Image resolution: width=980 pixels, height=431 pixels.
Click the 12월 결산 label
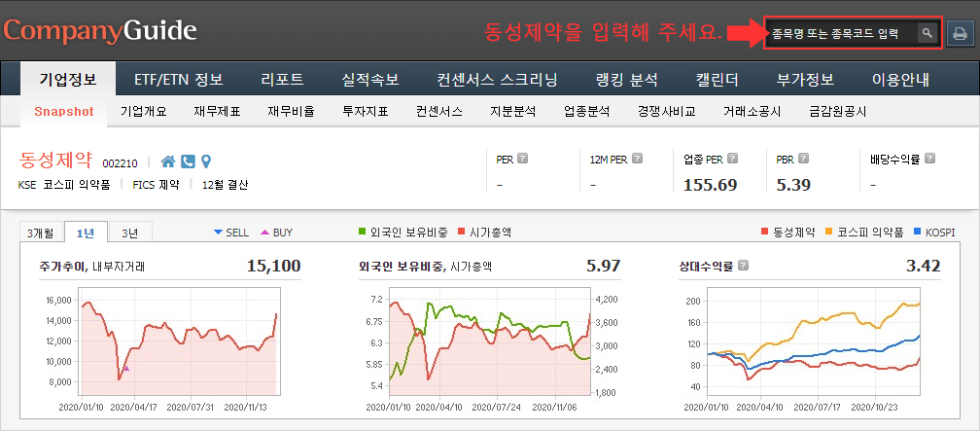(225, 185)
